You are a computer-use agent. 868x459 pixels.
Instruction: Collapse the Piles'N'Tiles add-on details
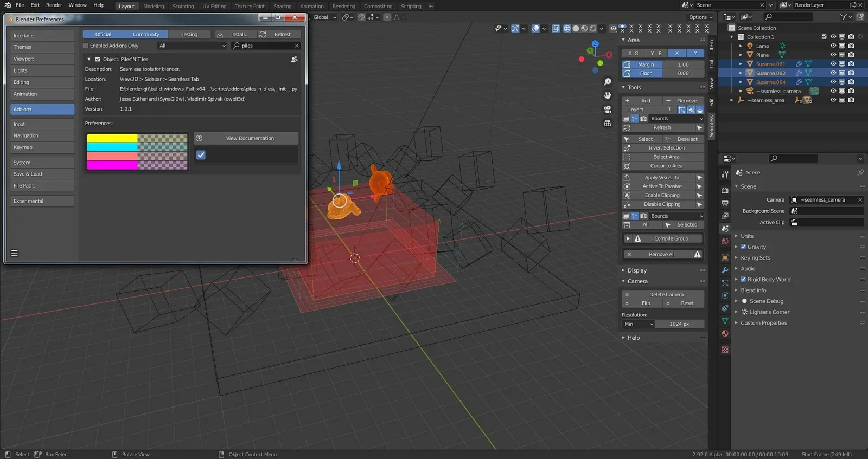click(89, 59)
